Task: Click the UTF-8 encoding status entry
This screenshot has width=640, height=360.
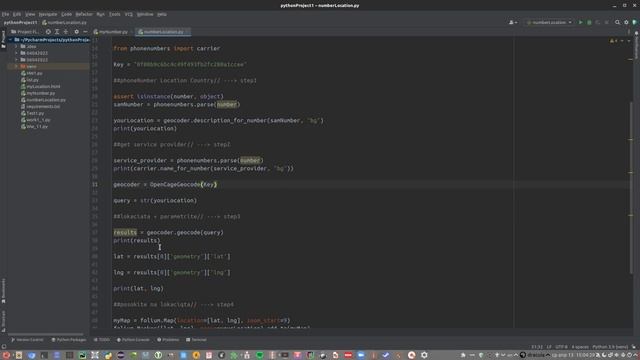Action: click(x=561, y=347)
